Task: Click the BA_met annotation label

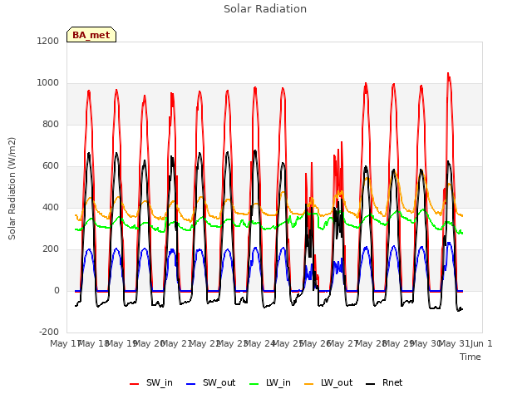Action: [x=91, y=35]
